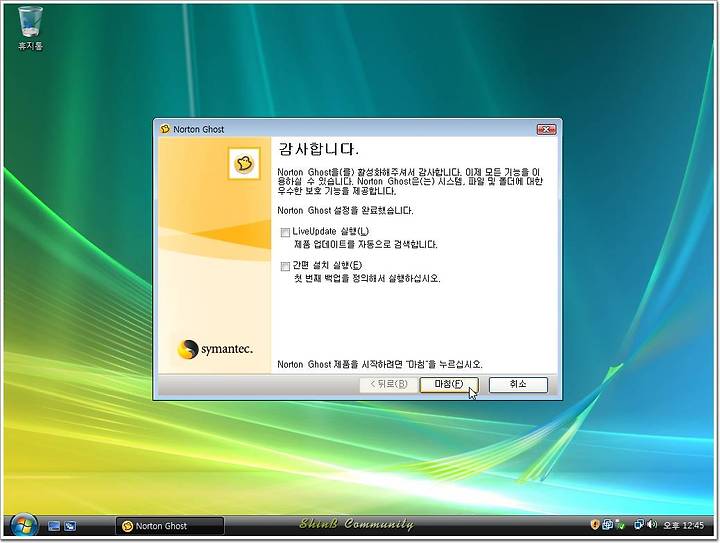
Task: Click the Norton Ghost icon in title bar
Action: 165,129
